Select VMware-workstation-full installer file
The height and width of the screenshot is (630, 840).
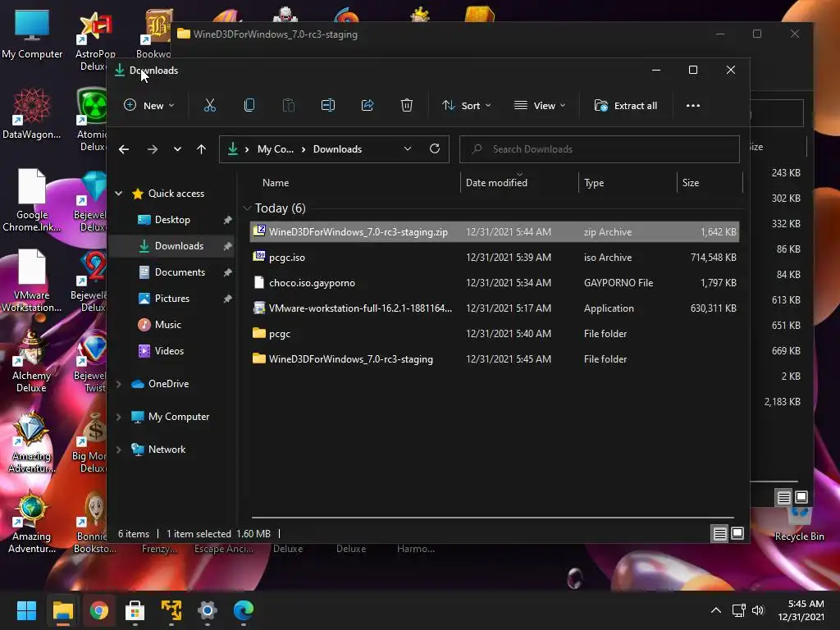495,308
